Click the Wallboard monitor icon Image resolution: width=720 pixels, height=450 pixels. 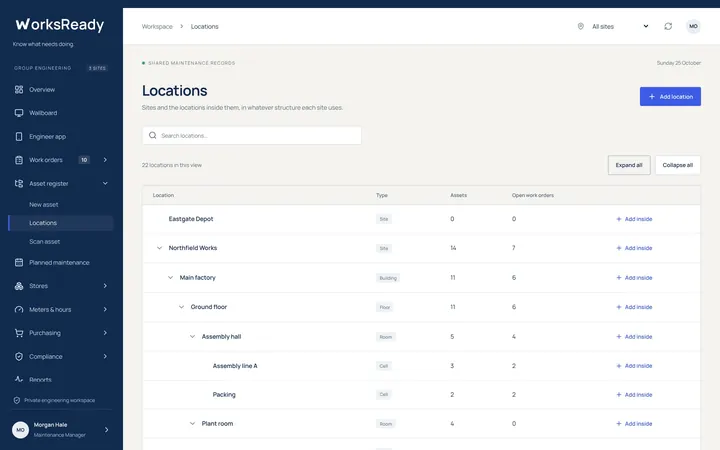click(x=19, y=113)
